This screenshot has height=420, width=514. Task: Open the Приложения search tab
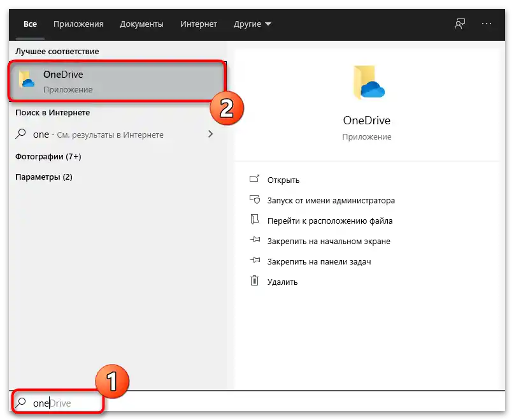78,24
